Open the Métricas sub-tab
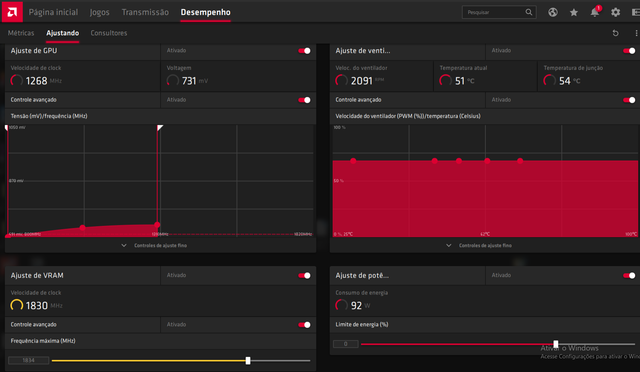 [x=21, y=33]
